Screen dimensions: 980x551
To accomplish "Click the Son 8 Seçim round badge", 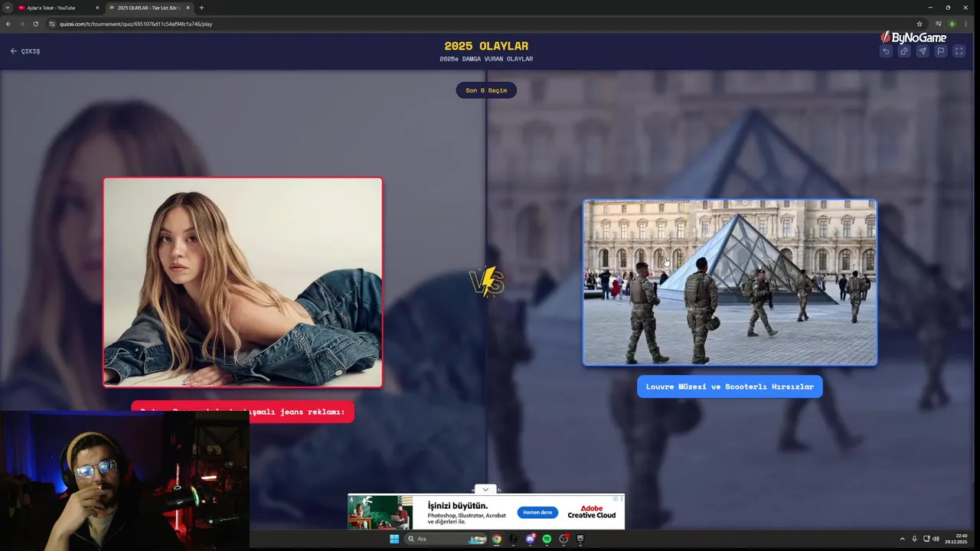I will (x=486, y=90).
